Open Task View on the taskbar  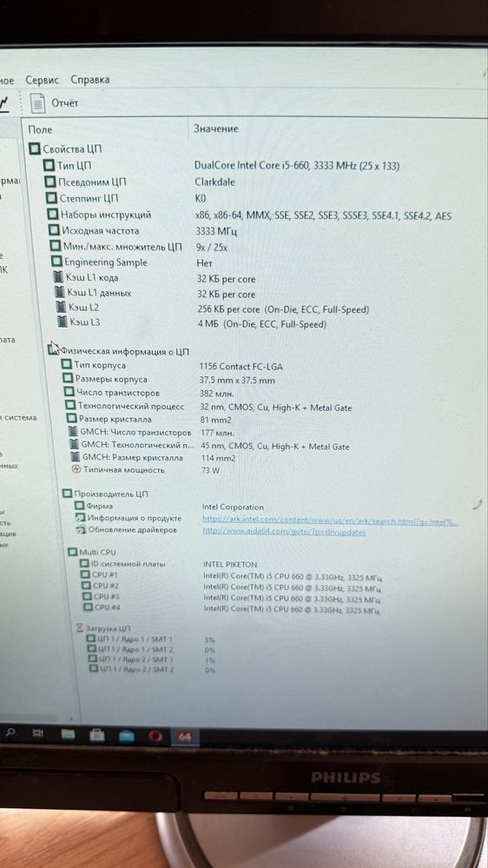point(37,733)
